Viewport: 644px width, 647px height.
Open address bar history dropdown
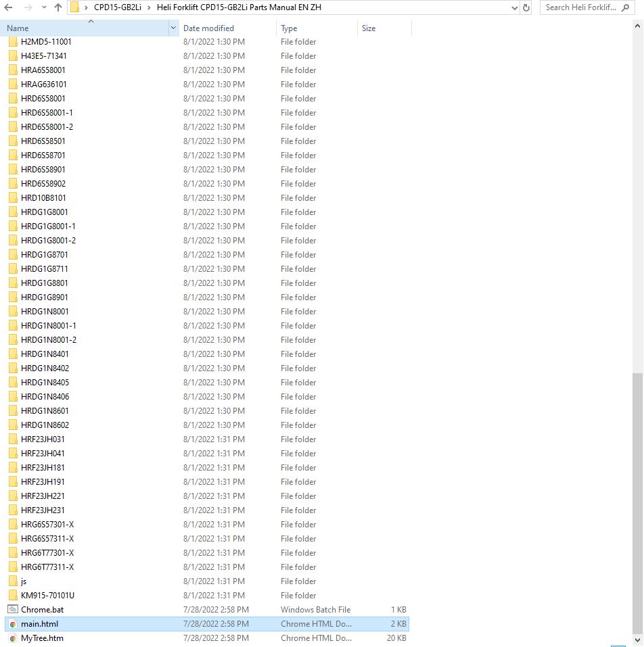[514, 8]
